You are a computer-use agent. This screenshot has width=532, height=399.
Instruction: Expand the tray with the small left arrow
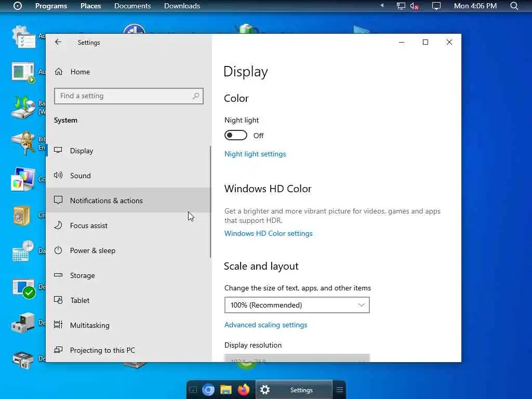(382, 5)
